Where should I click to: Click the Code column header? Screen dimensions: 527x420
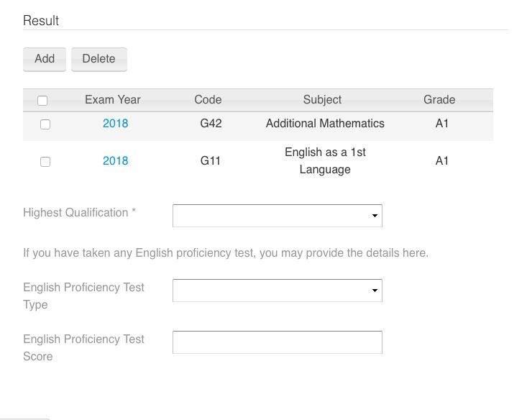(x=208, y=100)
